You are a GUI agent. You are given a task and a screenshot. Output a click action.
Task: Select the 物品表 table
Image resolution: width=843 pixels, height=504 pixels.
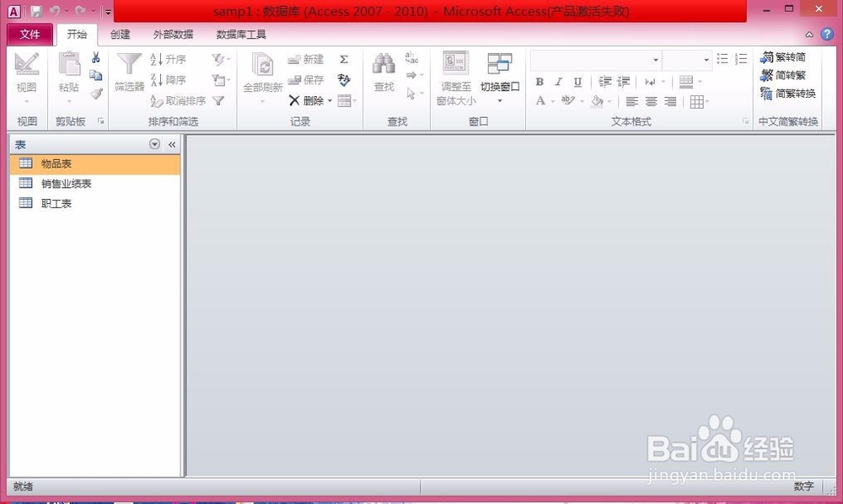95,164
